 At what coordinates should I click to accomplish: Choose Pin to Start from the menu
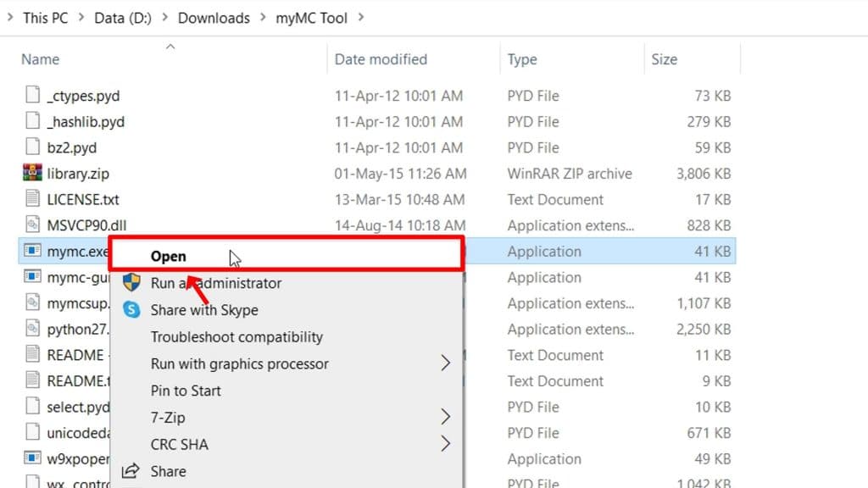pyautogui.click(x=184, y=391)
